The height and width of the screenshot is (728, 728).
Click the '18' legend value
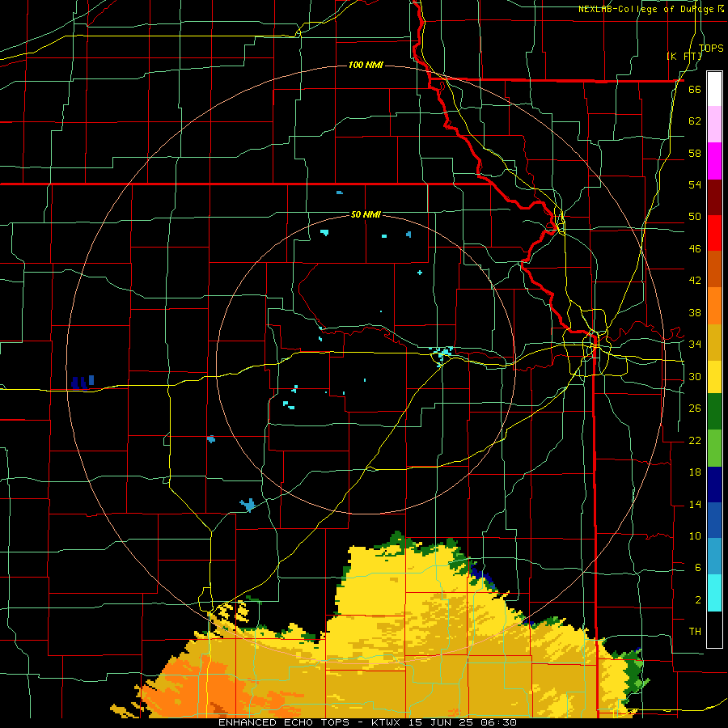[x=695, y=472]
